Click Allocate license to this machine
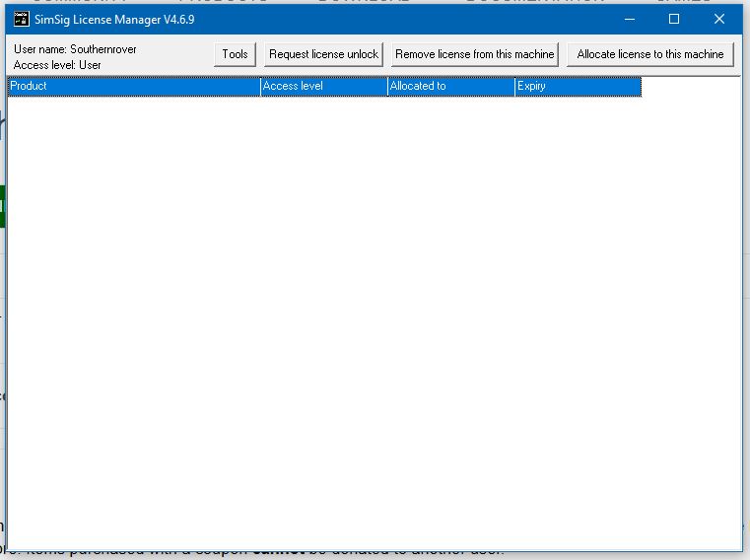The height and width of the screenshot is (560, 750). (x=650, y=54)
